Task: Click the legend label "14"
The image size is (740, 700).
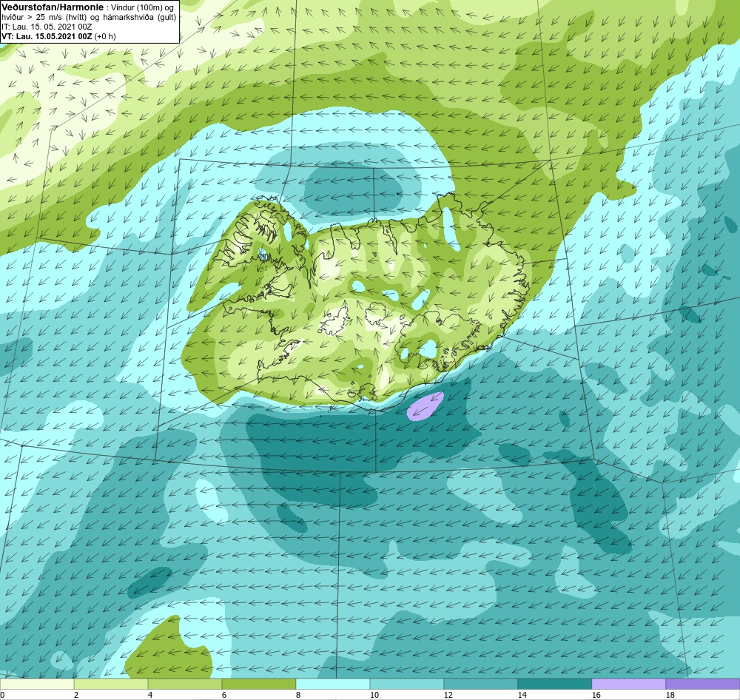Action: [x=522, y=695]
